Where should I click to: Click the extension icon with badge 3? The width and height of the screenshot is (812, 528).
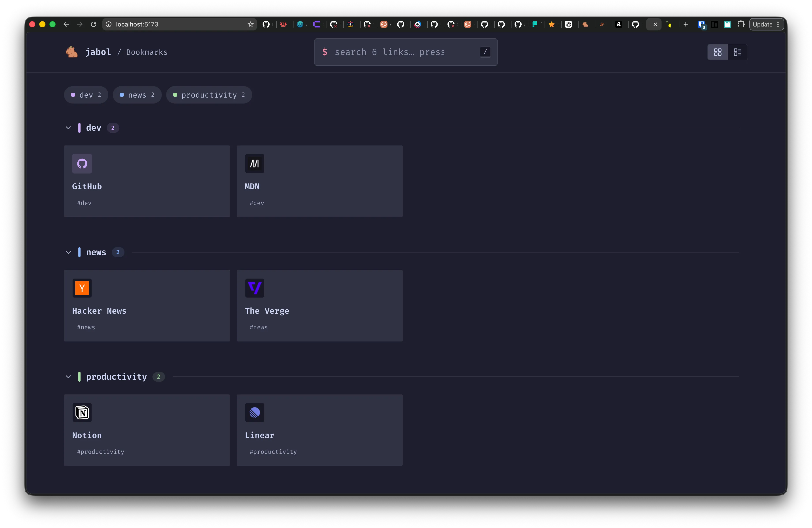tap(701, 25)
